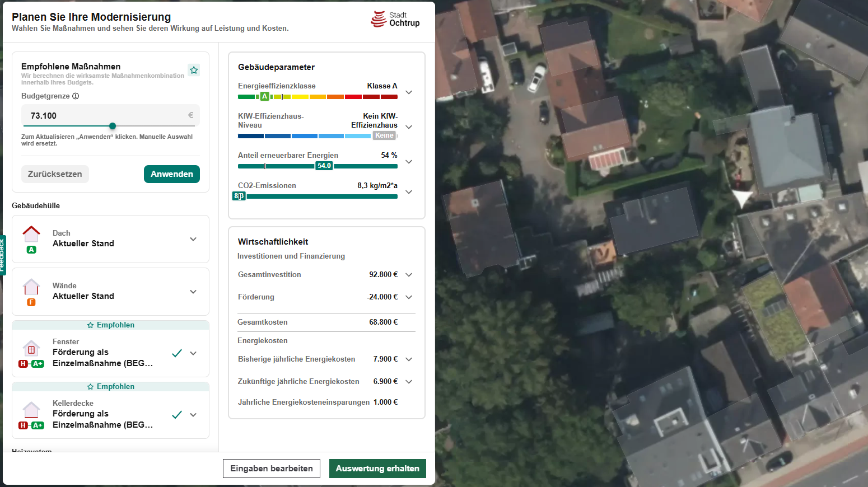The height and width of the screenshot is (487, 868).
Task: Click the Zurücksetzen button
Action: pos(55,174)
